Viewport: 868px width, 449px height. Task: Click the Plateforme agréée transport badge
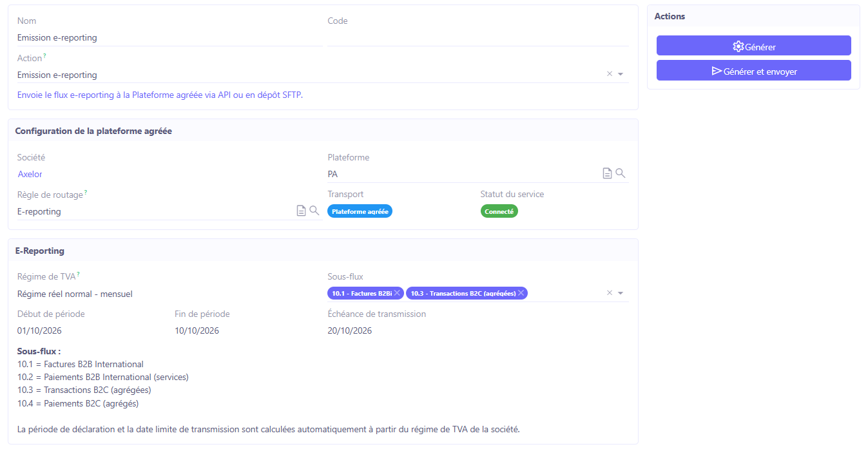pyautogui.click(x=360, y=211)
